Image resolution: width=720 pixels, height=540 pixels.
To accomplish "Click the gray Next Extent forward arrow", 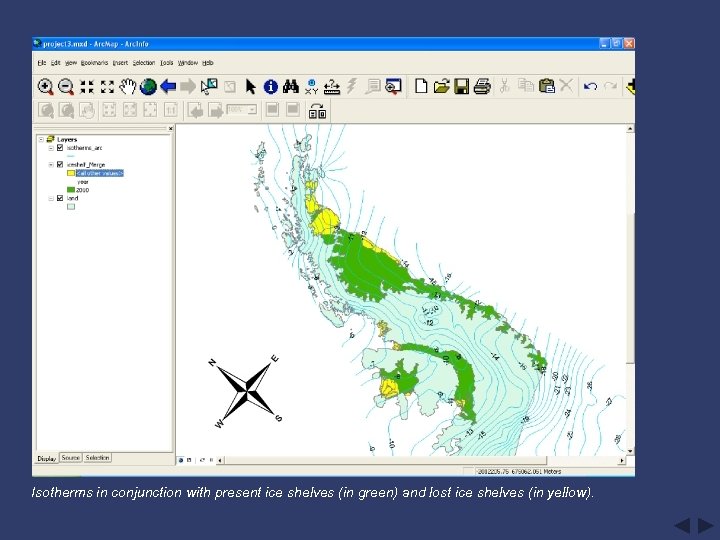I will click(188, 86).
